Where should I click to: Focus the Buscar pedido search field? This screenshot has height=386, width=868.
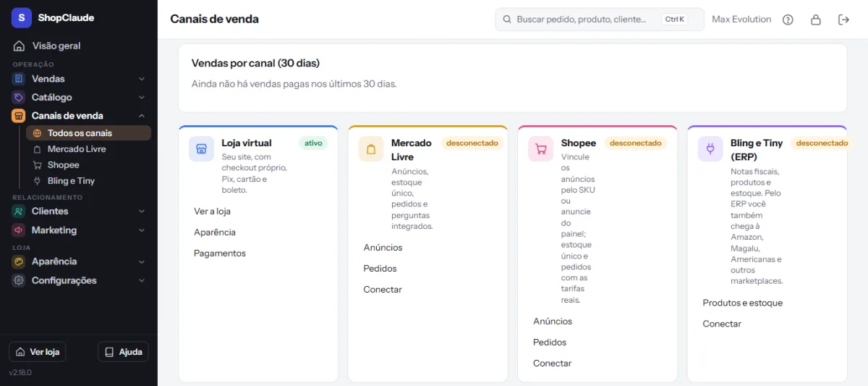coord(600,20)
